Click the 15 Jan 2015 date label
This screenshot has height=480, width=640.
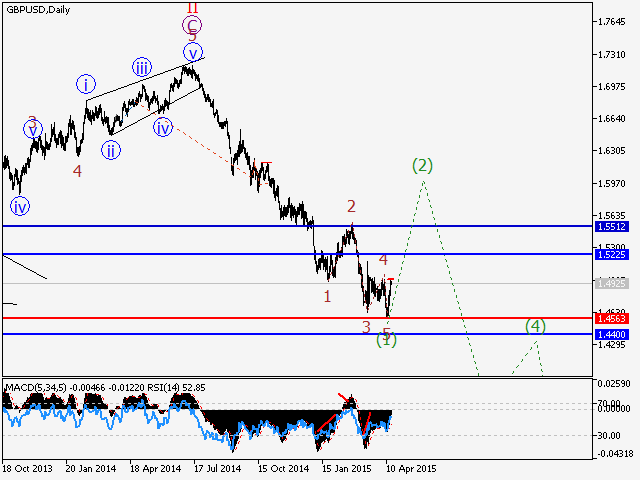click(347, 469)
